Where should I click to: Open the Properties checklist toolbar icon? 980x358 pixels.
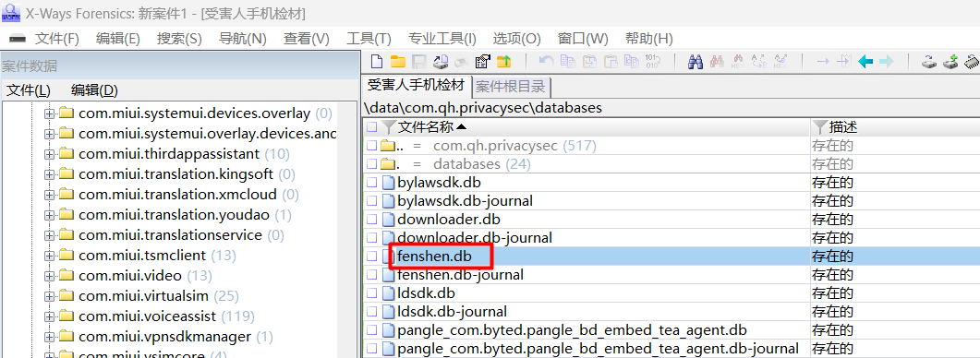(482, 61)
